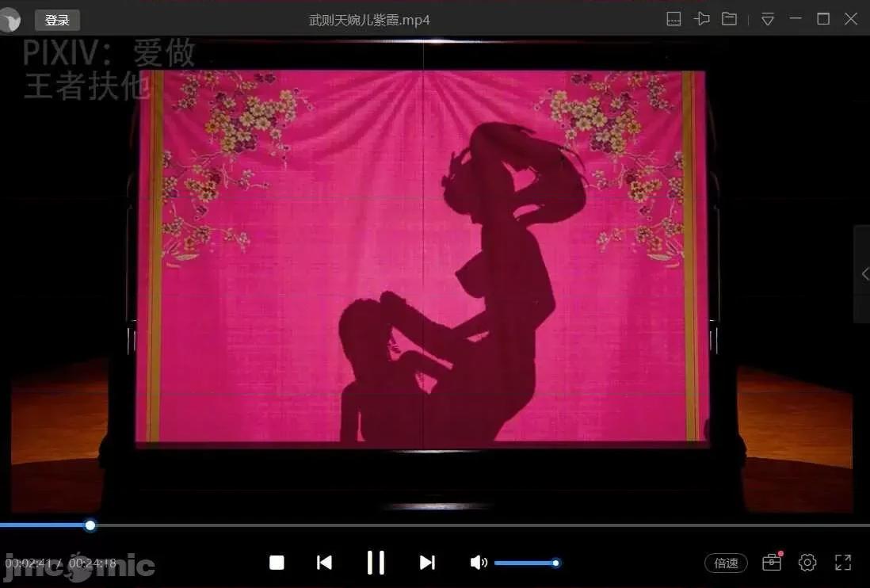
Task: Open player settings gear
Action: (807, 563)
